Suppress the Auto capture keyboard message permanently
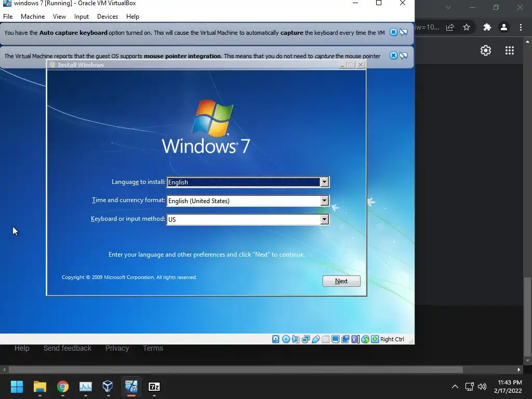Viewport: 532px width, 399px height. [x=403, y=32]
